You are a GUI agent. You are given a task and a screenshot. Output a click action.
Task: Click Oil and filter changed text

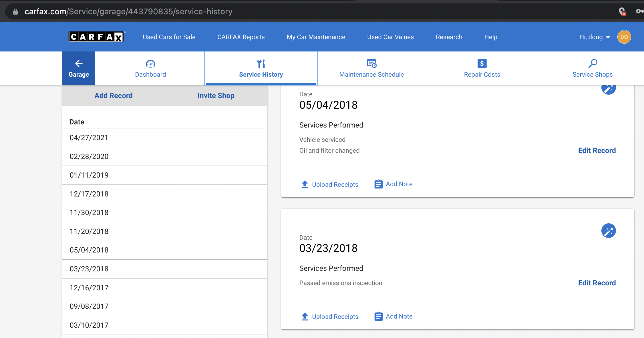pos(329,150)
